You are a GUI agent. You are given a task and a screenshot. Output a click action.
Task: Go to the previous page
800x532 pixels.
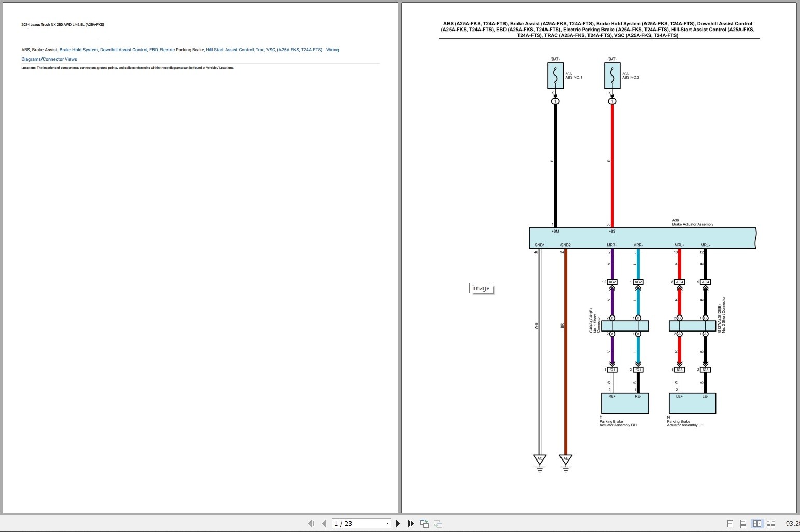click(x=324, y=524)
